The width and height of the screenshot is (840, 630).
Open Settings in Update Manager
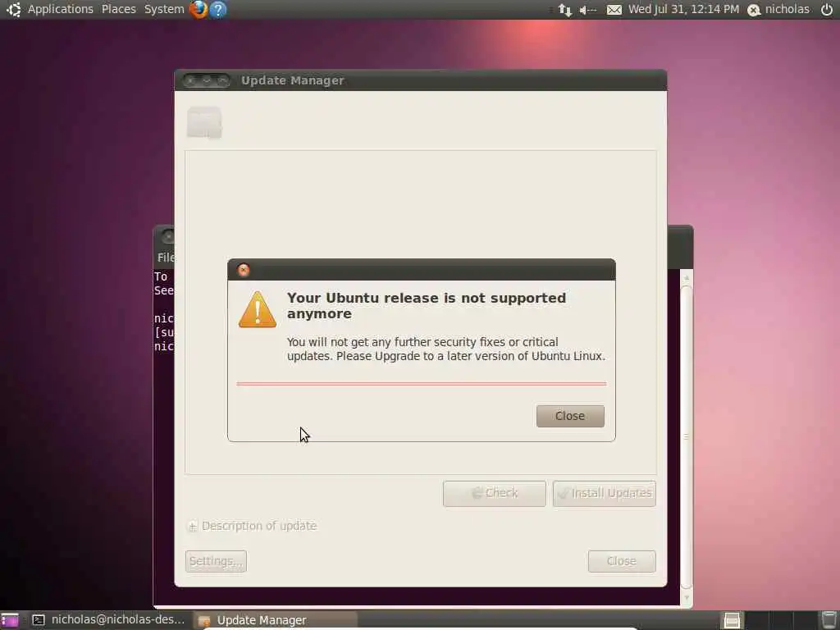[x=216, y=561]
